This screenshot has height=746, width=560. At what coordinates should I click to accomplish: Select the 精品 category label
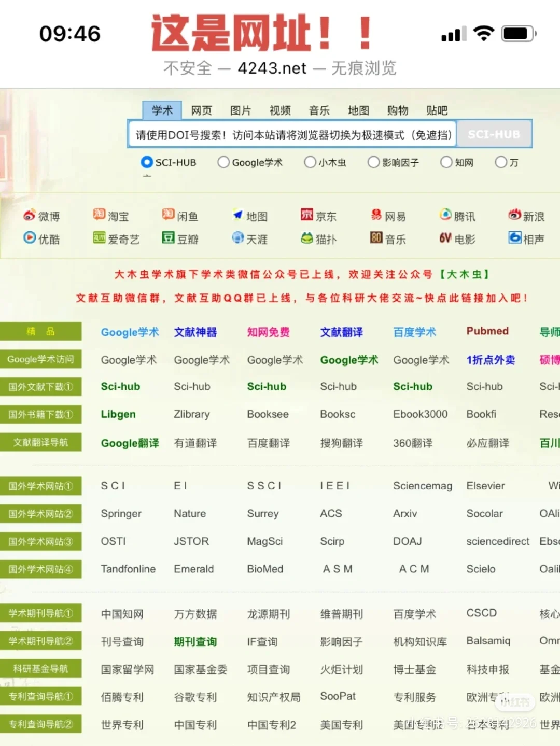(40, 331)
